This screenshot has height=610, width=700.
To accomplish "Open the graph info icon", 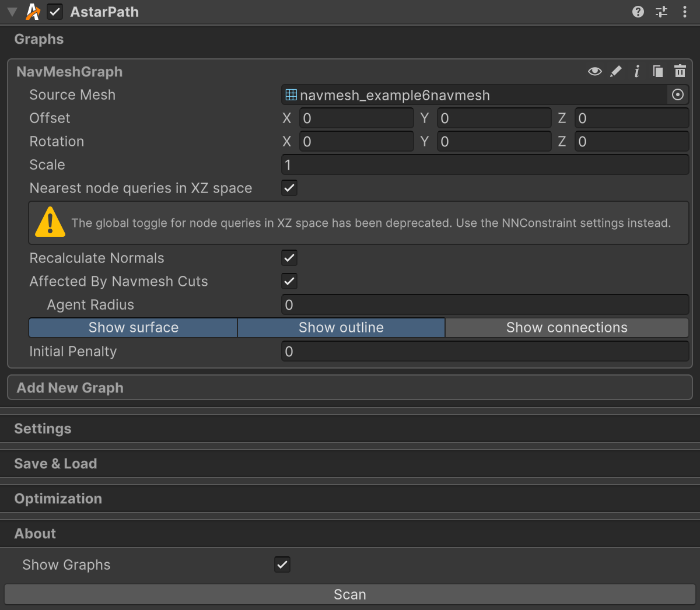I will click(637, 72).
